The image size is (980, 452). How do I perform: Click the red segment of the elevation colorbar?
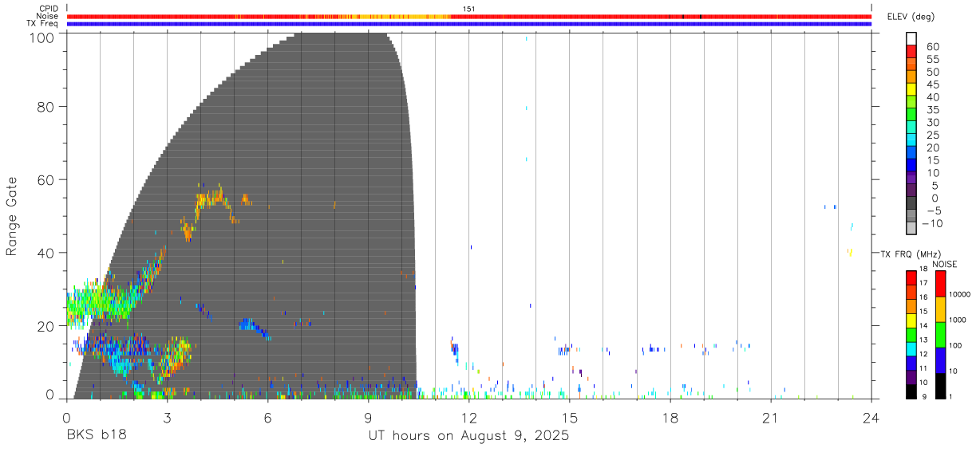[912, 52]
